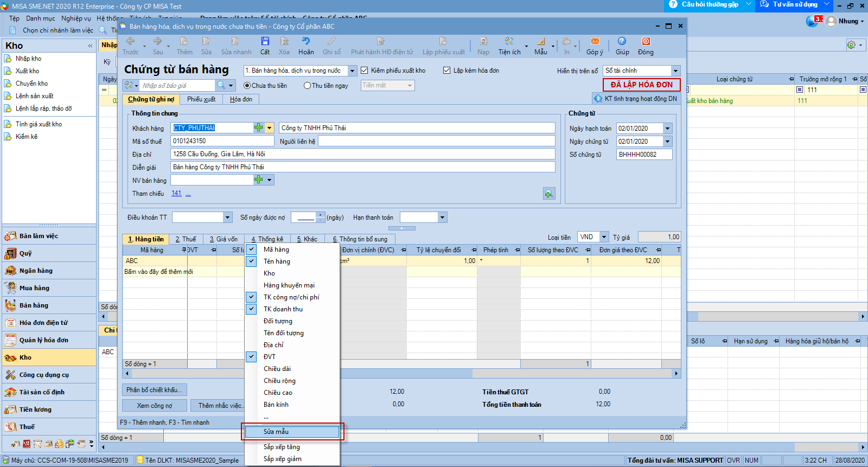This screenshot has width=868, height=467.
Task: Open the Tham chiếu link 141
Action: (176, 194)
